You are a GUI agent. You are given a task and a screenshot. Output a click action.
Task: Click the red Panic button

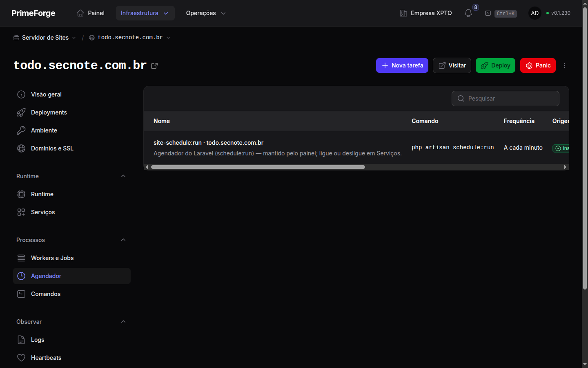538,65
